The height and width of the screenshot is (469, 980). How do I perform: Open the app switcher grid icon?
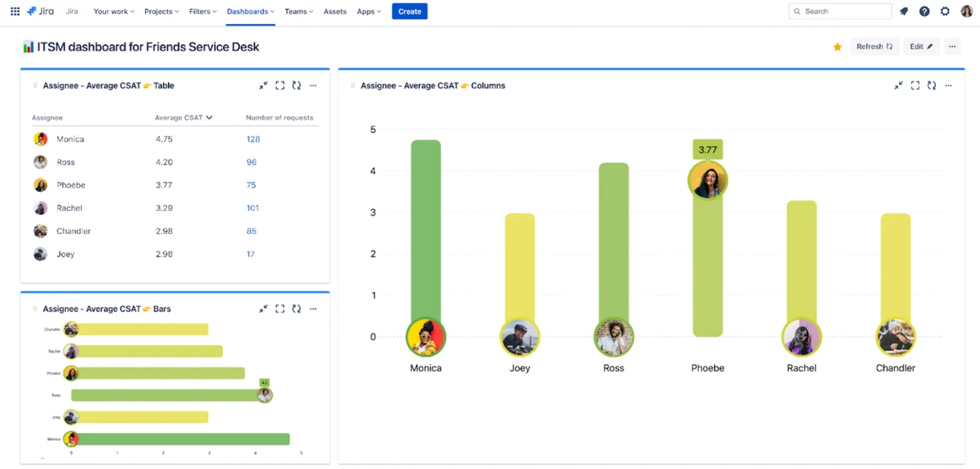[14, 11]
